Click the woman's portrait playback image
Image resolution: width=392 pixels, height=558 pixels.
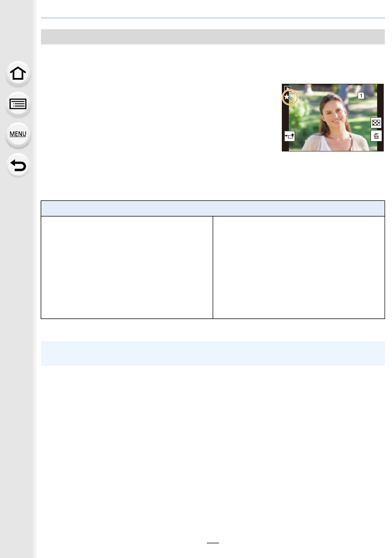pos(333,118)
